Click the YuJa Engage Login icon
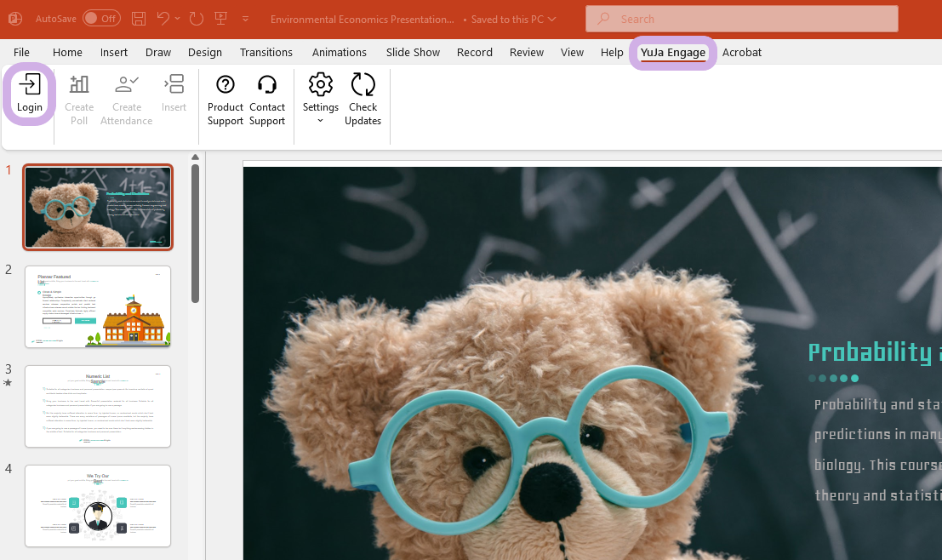This screenshot has height=560, width=942. (30, 85)
